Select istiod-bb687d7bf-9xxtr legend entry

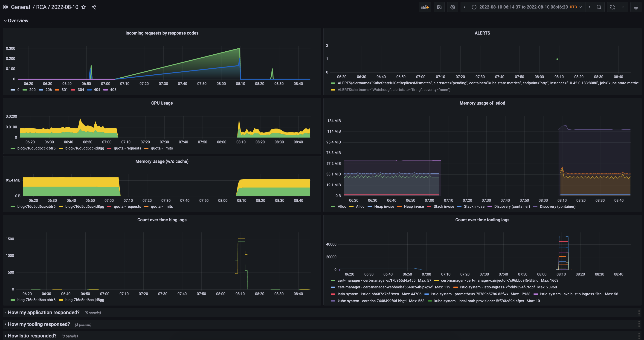(x=368, y=294)
